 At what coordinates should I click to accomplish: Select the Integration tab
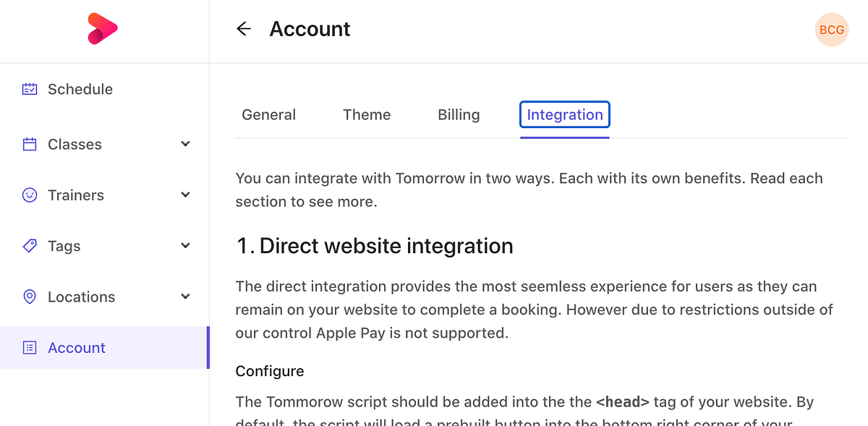[564, 114]
